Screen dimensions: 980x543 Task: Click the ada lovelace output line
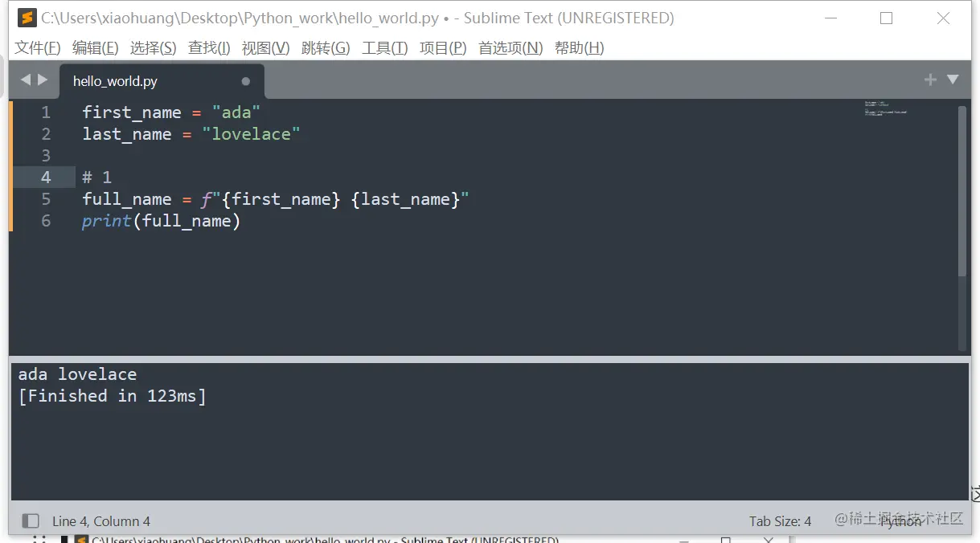77,374
